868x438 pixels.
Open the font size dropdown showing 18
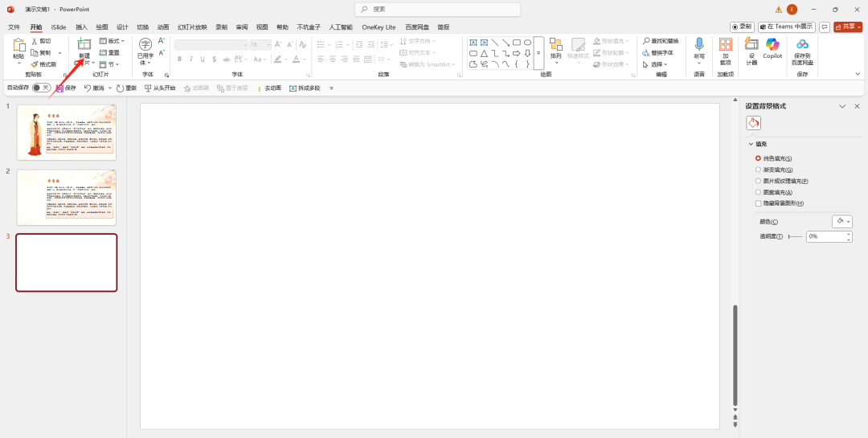(x=260, y=45)
